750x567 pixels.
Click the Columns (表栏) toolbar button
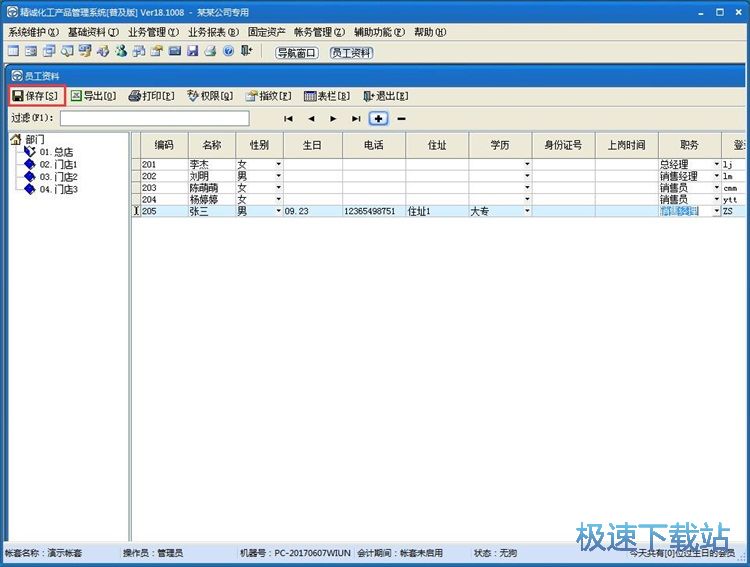point(327,96)
